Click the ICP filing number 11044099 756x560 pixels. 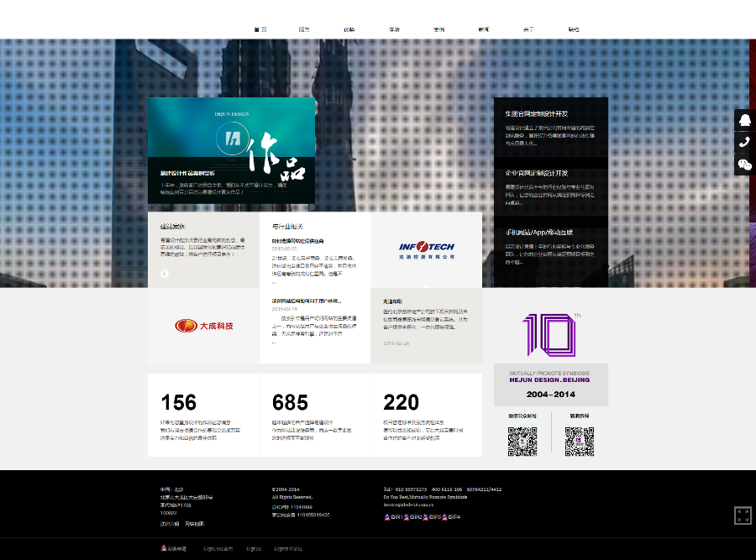tap(291, 507)
